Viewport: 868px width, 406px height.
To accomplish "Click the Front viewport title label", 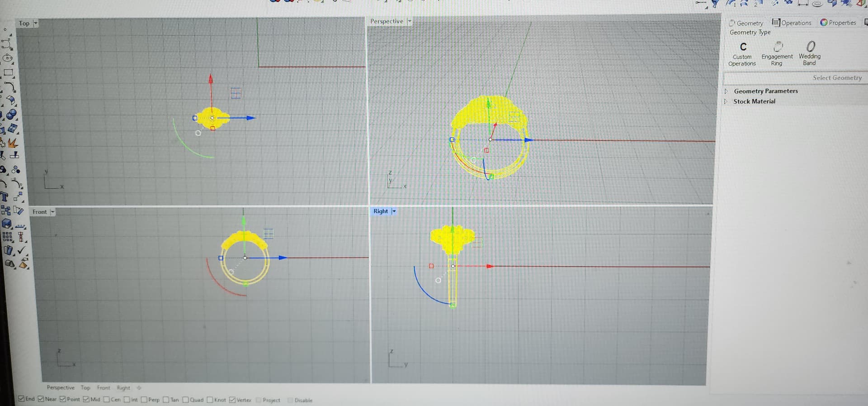I will (40, 212).
